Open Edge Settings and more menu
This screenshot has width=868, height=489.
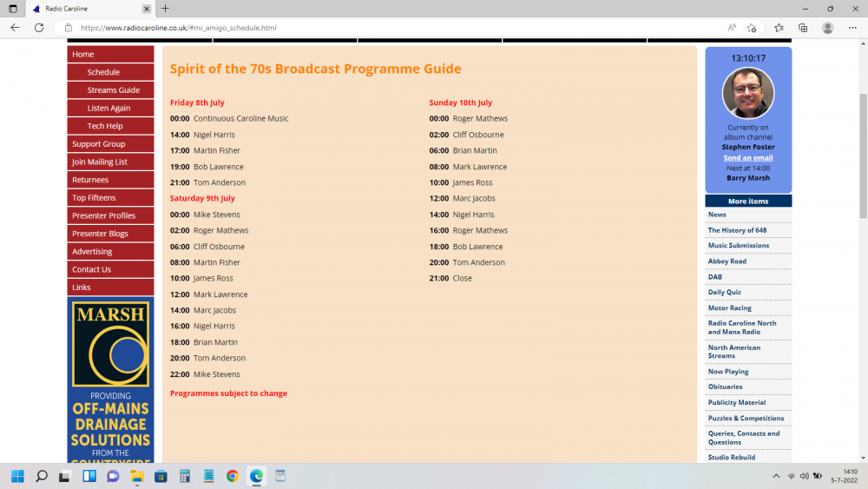[852, 28]
